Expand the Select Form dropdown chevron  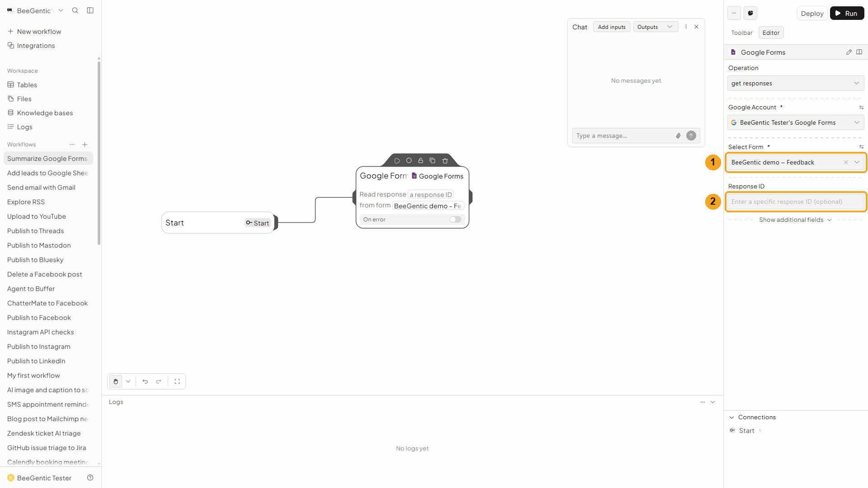[x=857, y=162]
